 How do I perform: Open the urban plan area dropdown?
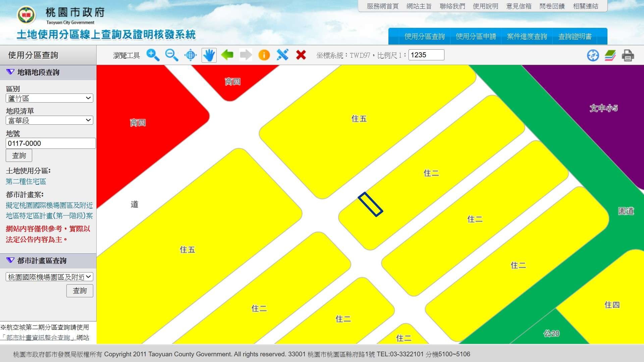[49, 277]
